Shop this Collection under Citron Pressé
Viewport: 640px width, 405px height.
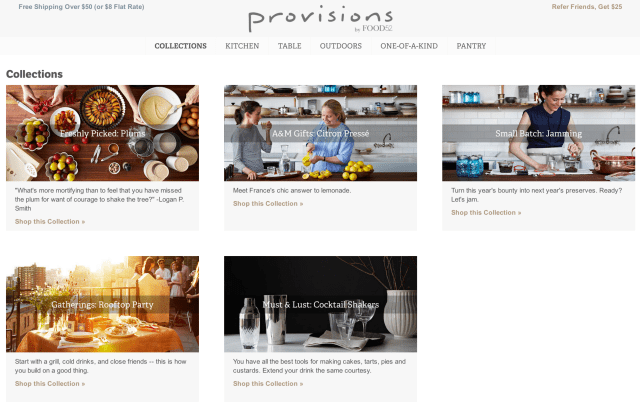pos(268,204)
